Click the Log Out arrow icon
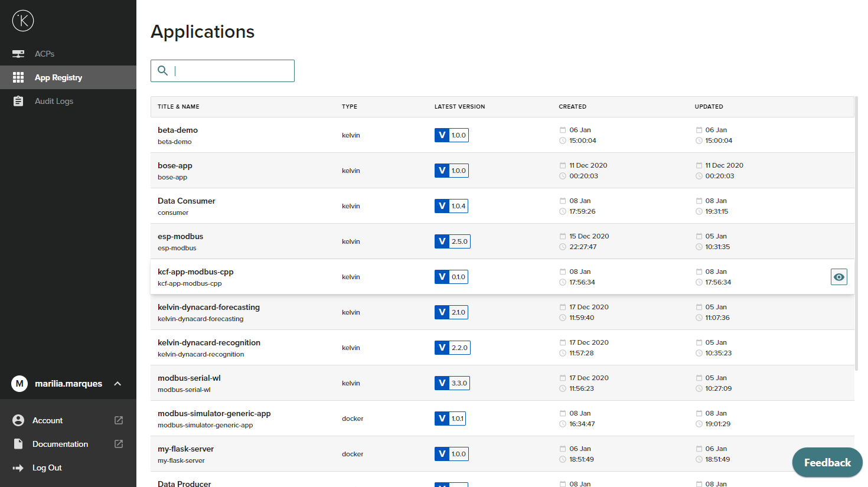The height and width of the screenshot is (487, 868). (x=18, y=467)
